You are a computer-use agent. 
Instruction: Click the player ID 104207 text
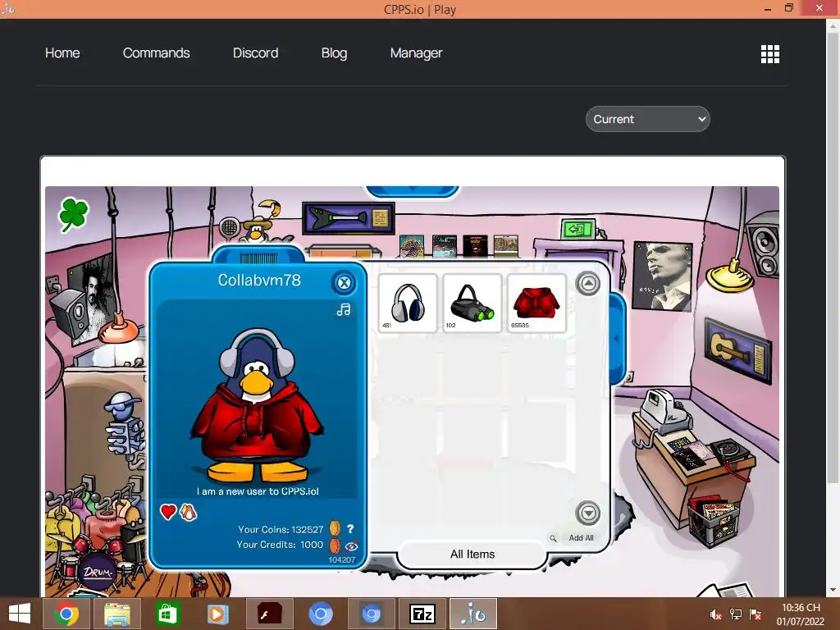point(342,559)
